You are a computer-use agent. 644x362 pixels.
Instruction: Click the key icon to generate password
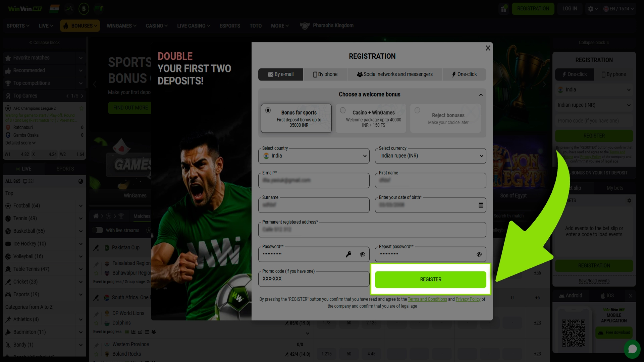tap(348, 254)
